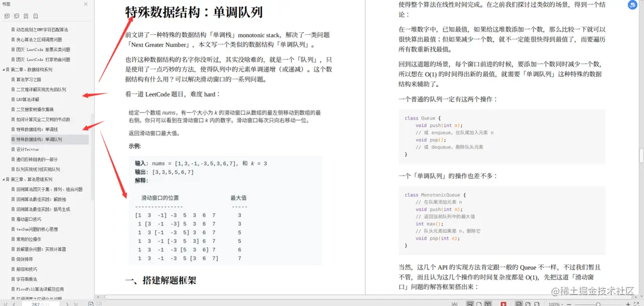Open bookmark 字符串乘法
Viewport: 644px width, 306px height.
(26, 279)
